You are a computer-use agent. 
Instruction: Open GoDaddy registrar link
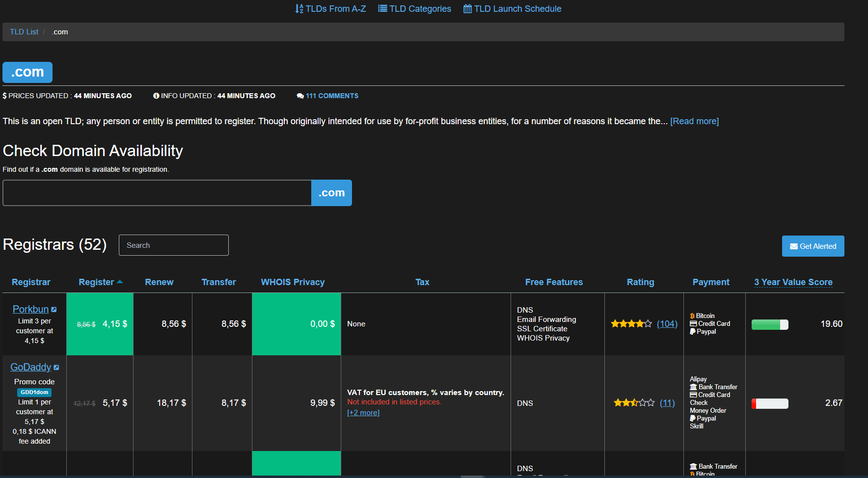(30, 367)
